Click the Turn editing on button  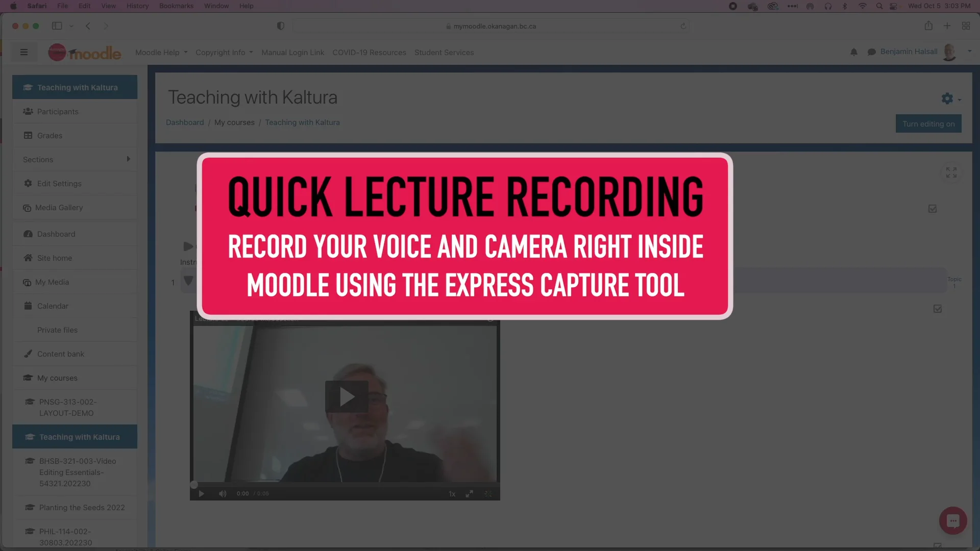928,123
